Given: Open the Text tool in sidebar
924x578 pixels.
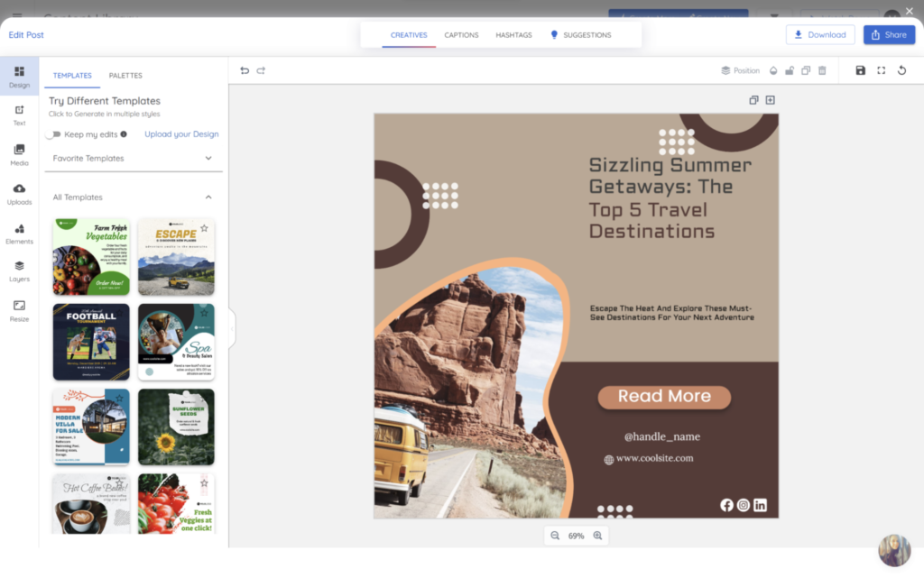Looking at the screenshot, I should (20, 115).
